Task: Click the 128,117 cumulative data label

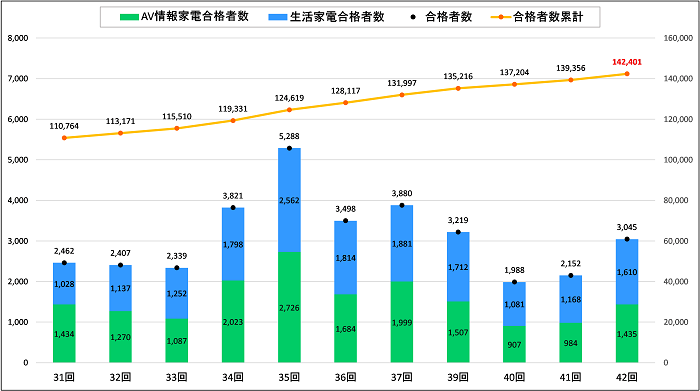Action: (346, 91)
